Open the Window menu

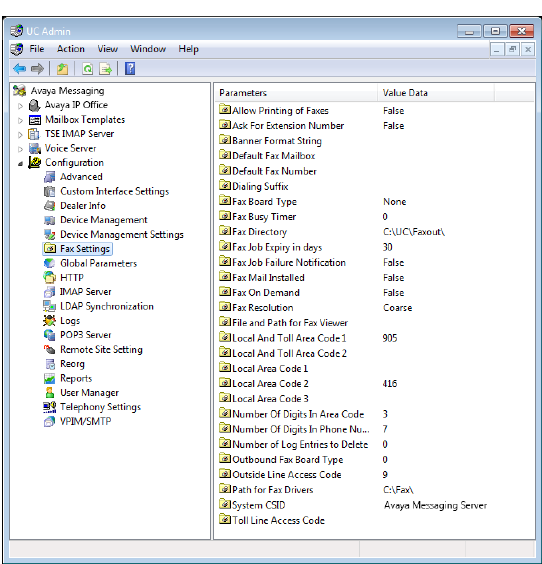(x=148, y=49)
